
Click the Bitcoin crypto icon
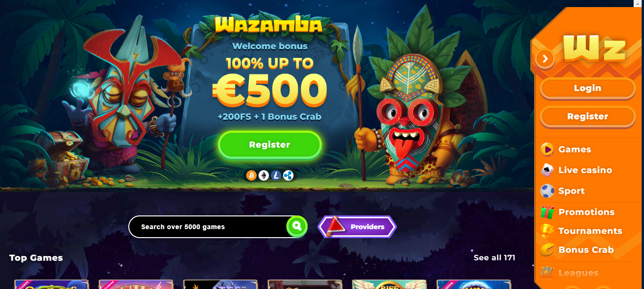tap(251, 175)
